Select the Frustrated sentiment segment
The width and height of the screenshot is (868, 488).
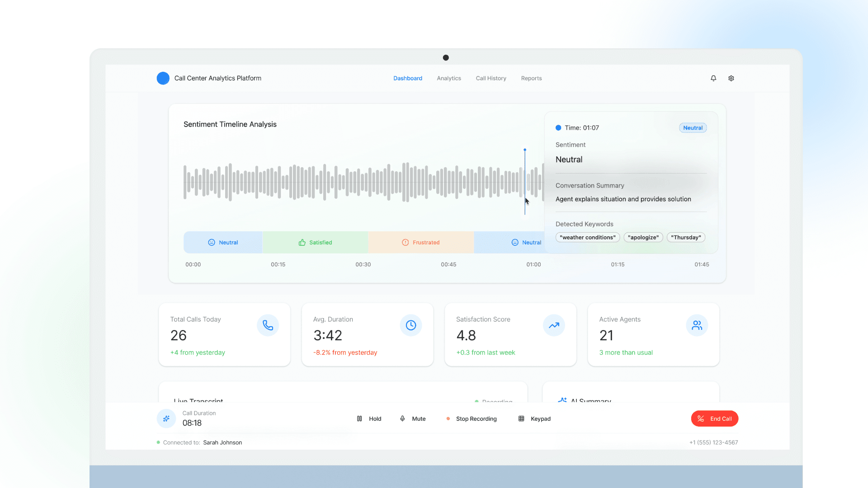pyautogui.click(x=421, y=243)
